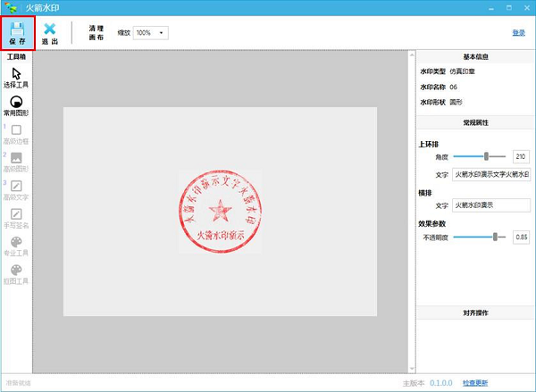Click the clear canvas (清理画布) button

(96, 33)
